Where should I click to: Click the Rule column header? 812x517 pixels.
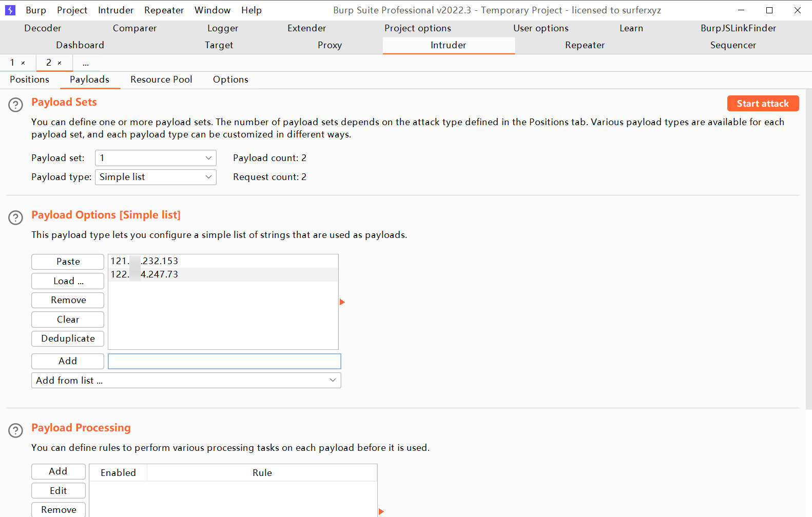tap(262, 473)
